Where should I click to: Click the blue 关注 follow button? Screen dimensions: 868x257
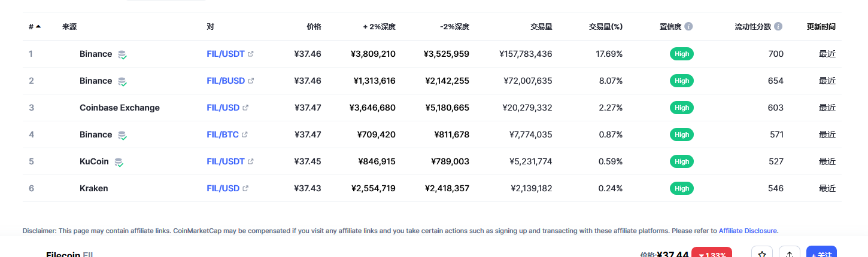point(821,253)
